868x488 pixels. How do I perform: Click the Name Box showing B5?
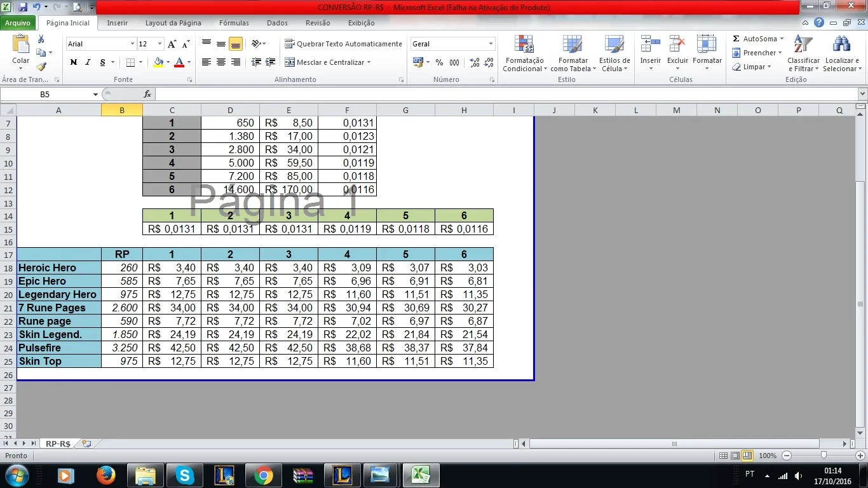click(x=46, y=94)
